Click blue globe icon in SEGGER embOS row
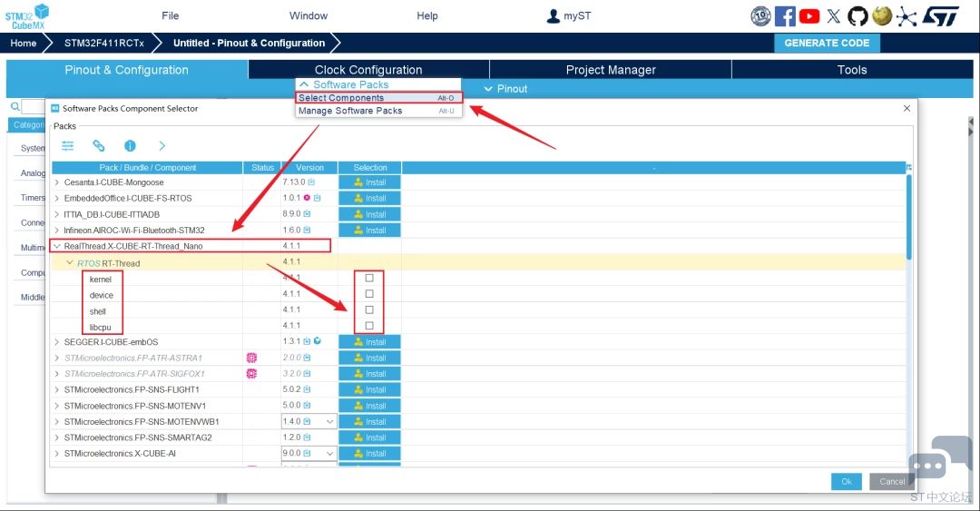980x511 pixels. [318, 341]
